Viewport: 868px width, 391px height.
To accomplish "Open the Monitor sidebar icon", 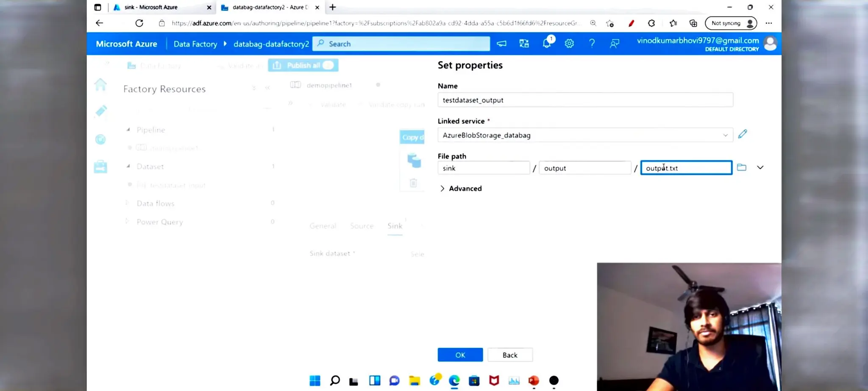I will (x=100, y=139).
